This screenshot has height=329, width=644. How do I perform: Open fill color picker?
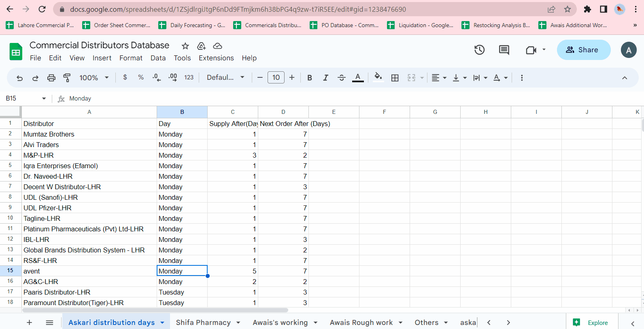coord(378,77)
